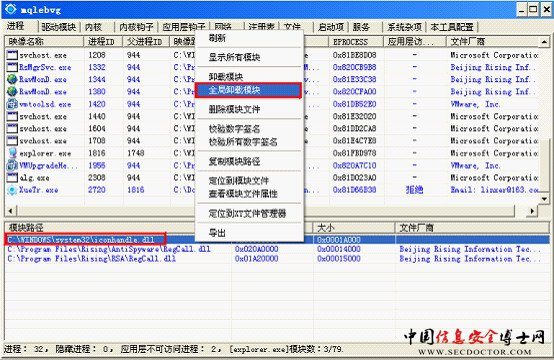
Task: Click horizontal scrollbar left arrow
Action: (11, 211)
